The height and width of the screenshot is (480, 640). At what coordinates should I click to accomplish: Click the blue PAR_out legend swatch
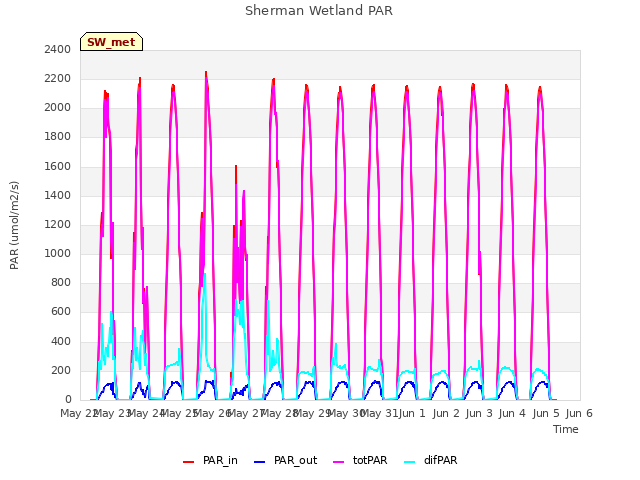coord(260,462)
